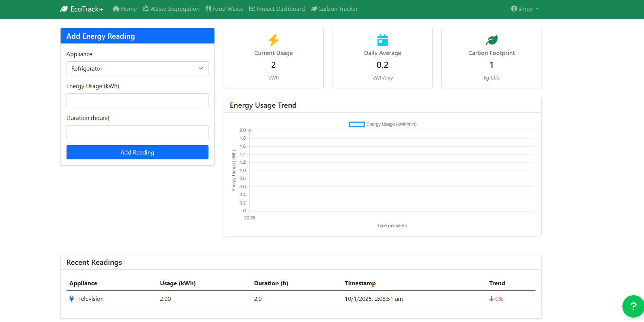Click the Usage (kWh) column header
644x322 pixels.
click(x=178, y=283)
